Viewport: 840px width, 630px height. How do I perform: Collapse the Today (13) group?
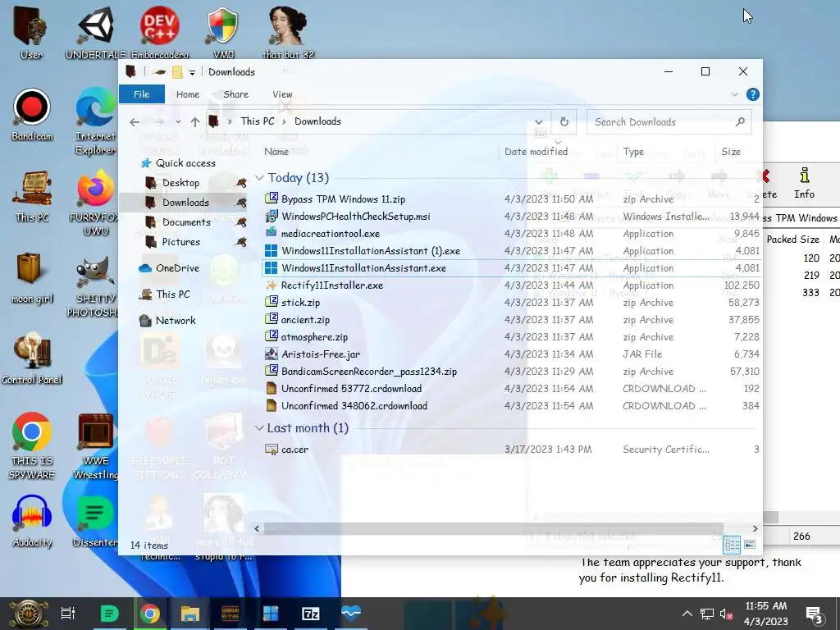259,178
